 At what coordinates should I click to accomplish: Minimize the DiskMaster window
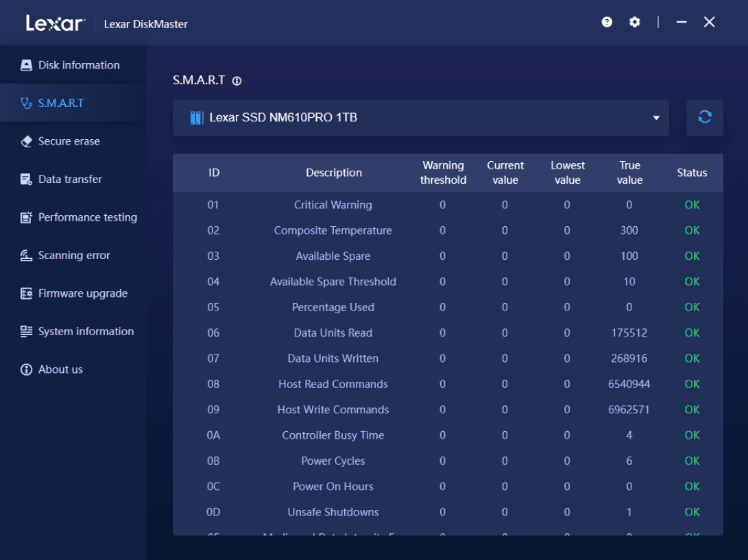(681, 22)
